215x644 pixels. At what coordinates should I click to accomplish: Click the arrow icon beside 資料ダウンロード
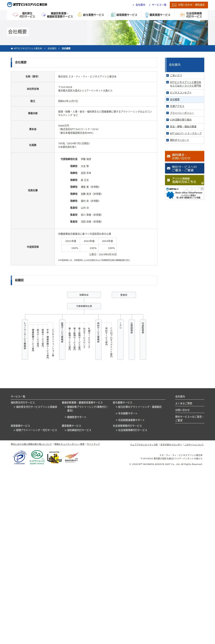[x=167, y=140]
